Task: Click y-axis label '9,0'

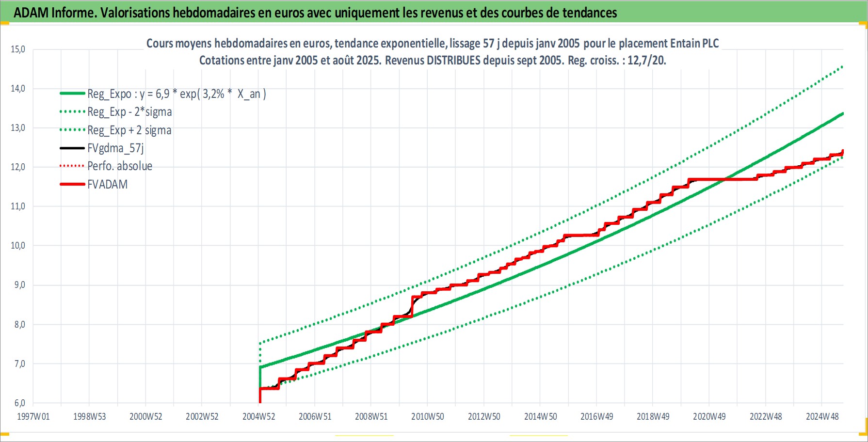Action: 20,285
